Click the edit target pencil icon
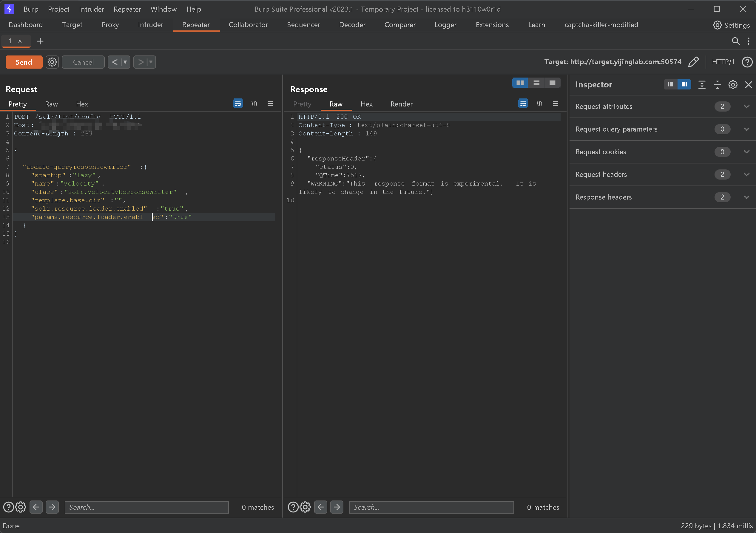The height and width of the screenshot is (533, 756). 693,62
